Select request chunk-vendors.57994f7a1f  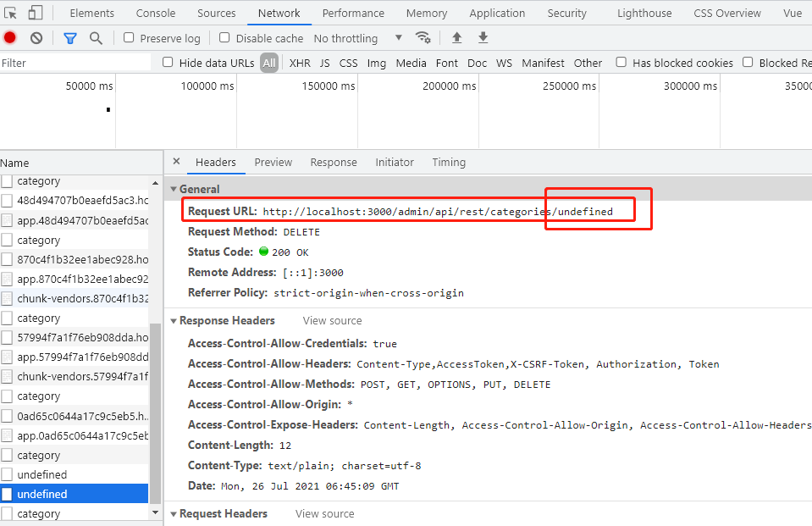point(74,376)
